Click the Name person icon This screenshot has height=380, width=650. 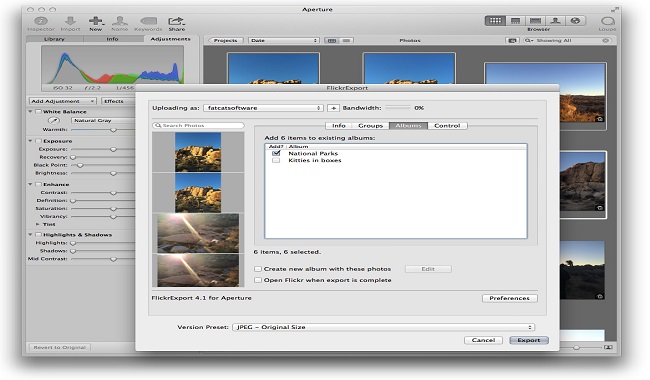pos(120,21)
